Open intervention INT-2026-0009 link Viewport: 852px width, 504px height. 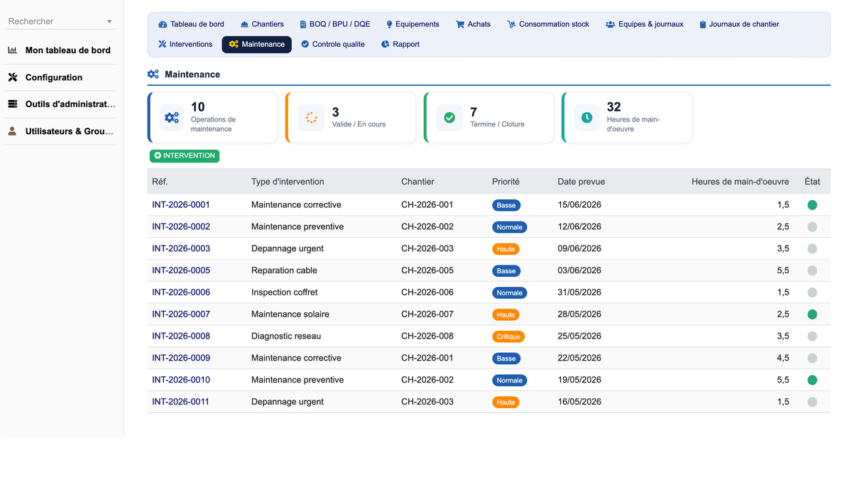point(181,358)
